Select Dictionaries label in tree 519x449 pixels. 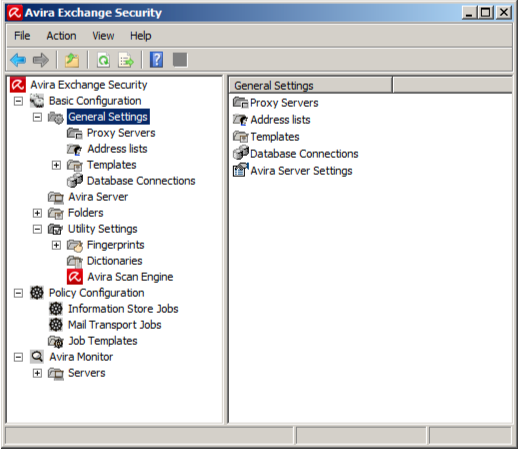point(115,261)
